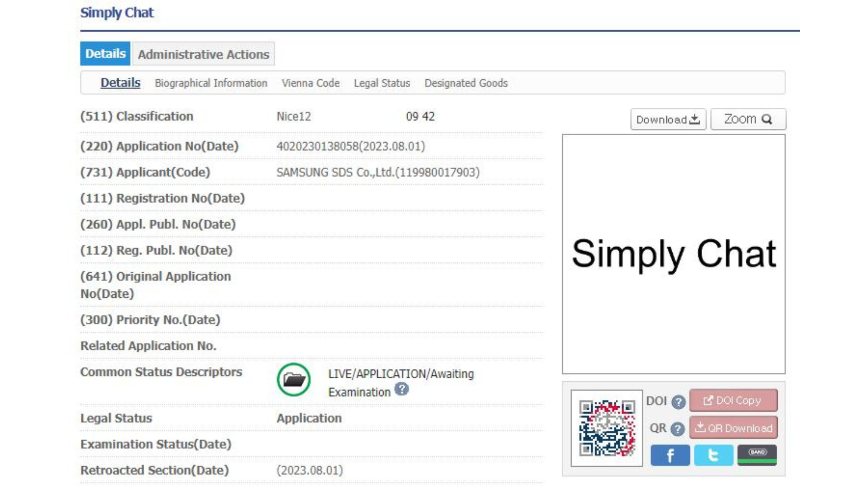Click the QR help question mark icon
The width and height of the screenshot is (868, 489).
677,429
